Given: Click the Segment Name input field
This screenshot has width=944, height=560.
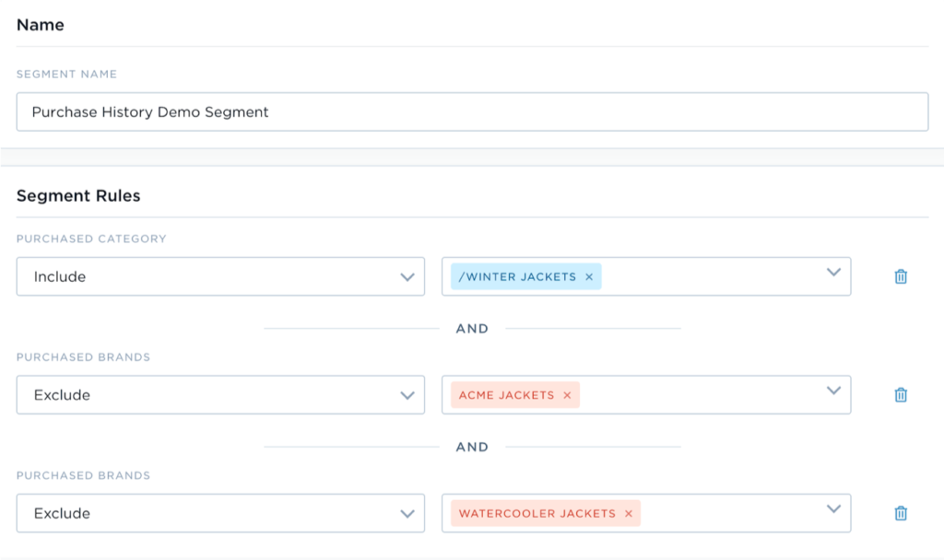Looking at the screenshot, I should click(472, 111).
